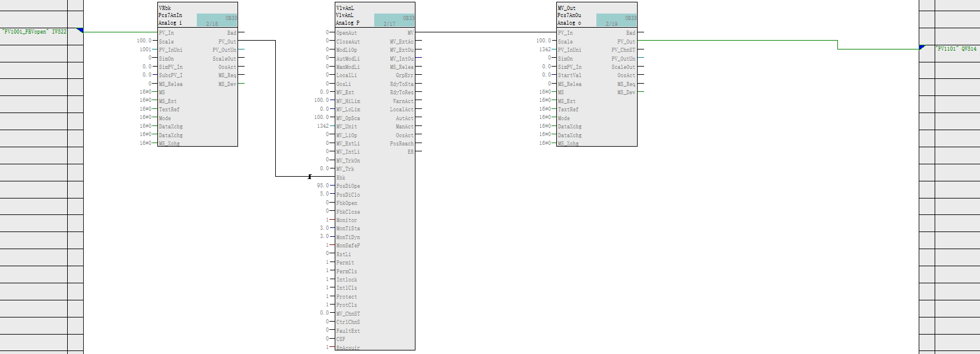The width and height of the screenshot is (980, 354).
Task: Click the OpenAut input on VlvAnL
Action: (347, 33)
